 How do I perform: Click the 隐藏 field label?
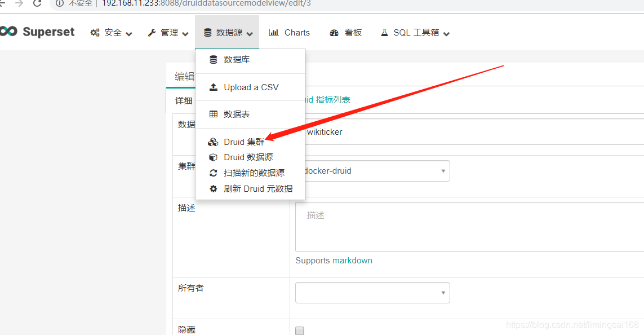pyautogui.click(x=186, y=330)
